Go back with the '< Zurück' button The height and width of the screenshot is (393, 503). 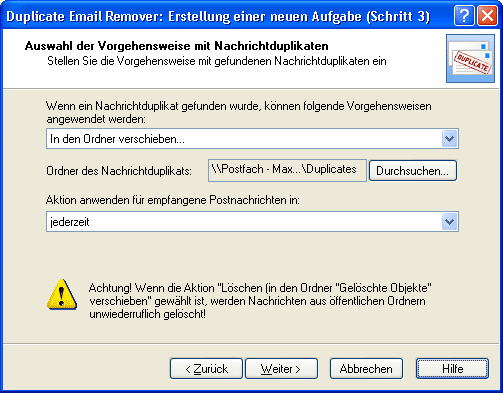click(206, 369)
